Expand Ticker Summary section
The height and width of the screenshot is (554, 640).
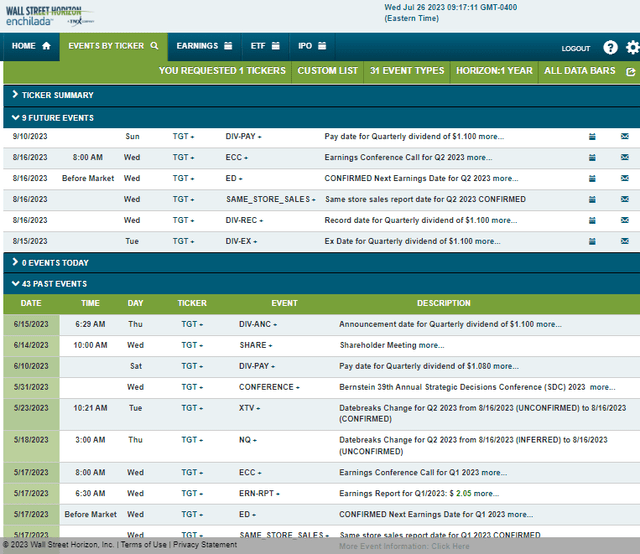coord(322,95)
